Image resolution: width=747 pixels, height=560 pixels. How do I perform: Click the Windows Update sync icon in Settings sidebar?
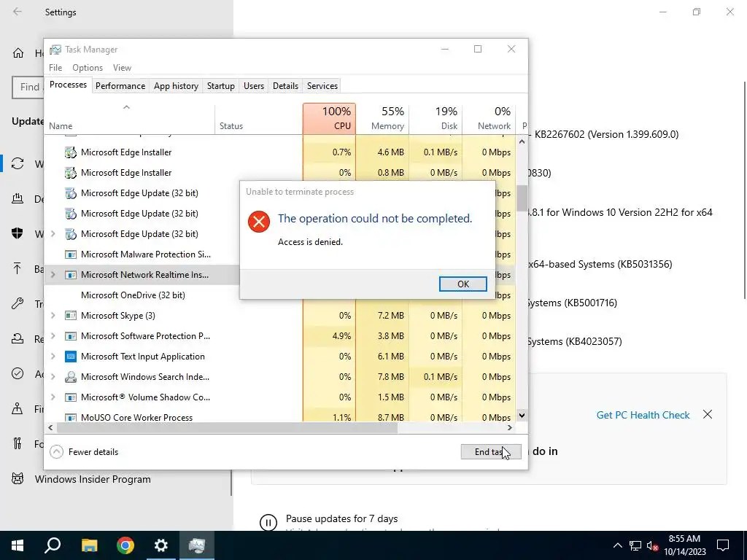click(x=18, y=163)
